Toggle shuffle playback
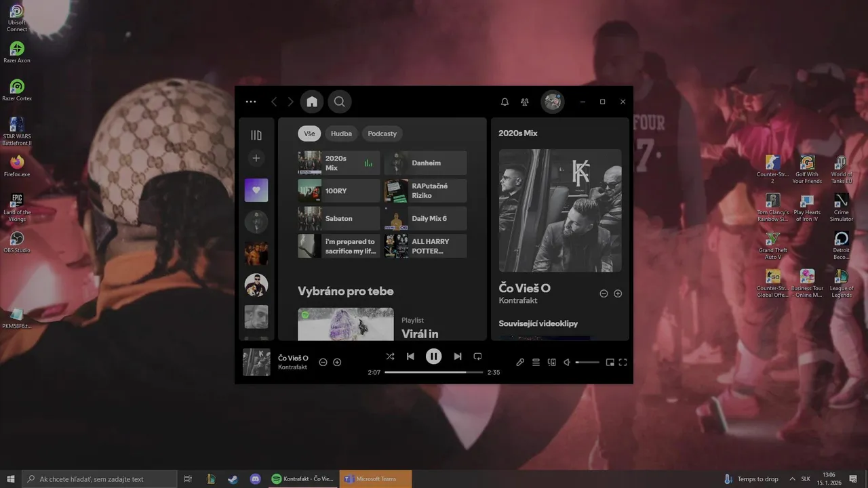 tap(390, 357)
